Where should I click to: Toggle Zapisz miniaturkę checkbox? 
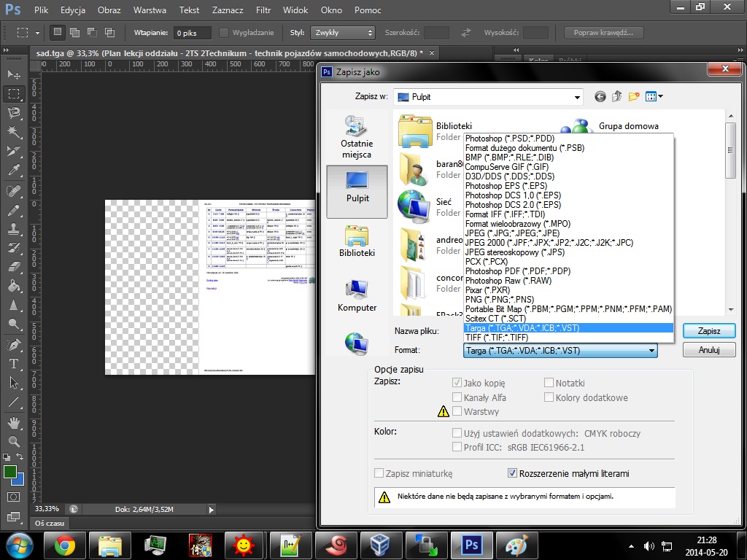coord(379,472)
